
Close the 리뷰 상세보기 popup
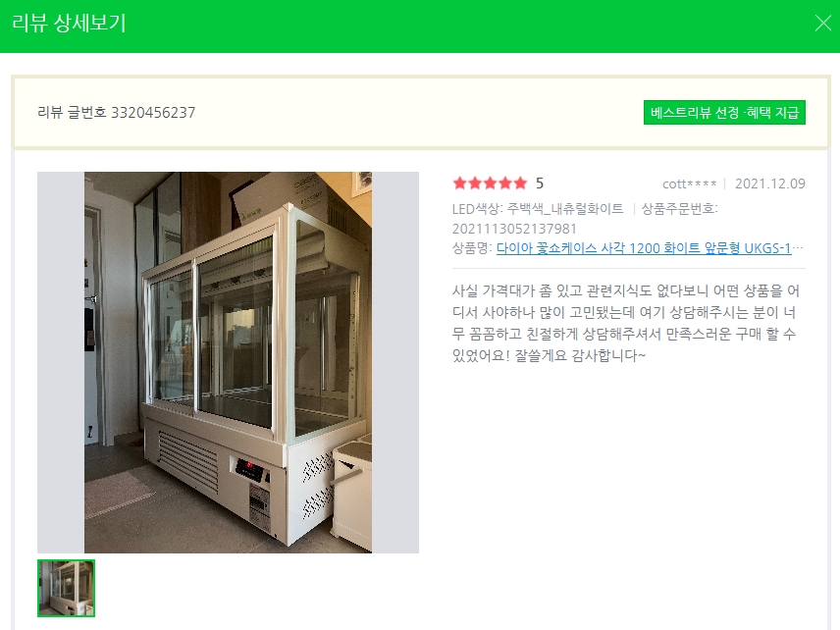click(x=823, y=23)
